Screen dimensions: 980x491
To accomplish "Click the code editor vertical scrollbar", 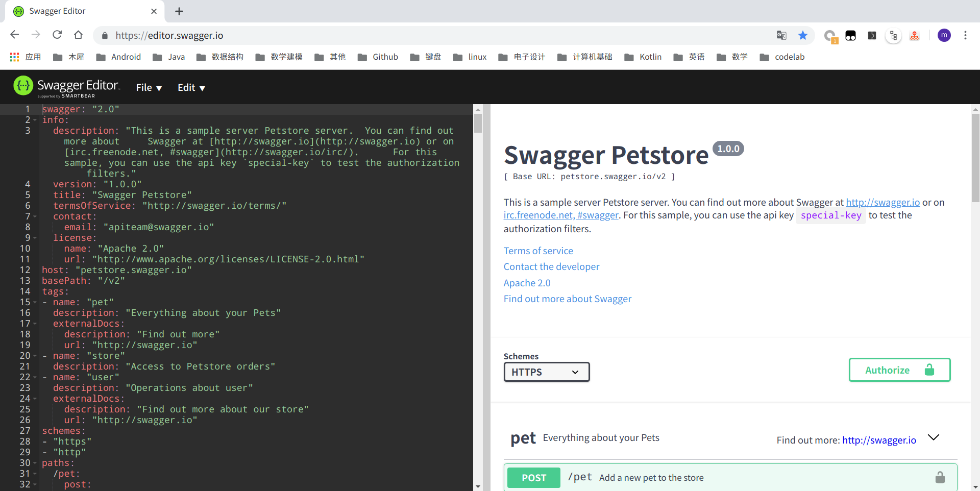I will coord(478,124).
